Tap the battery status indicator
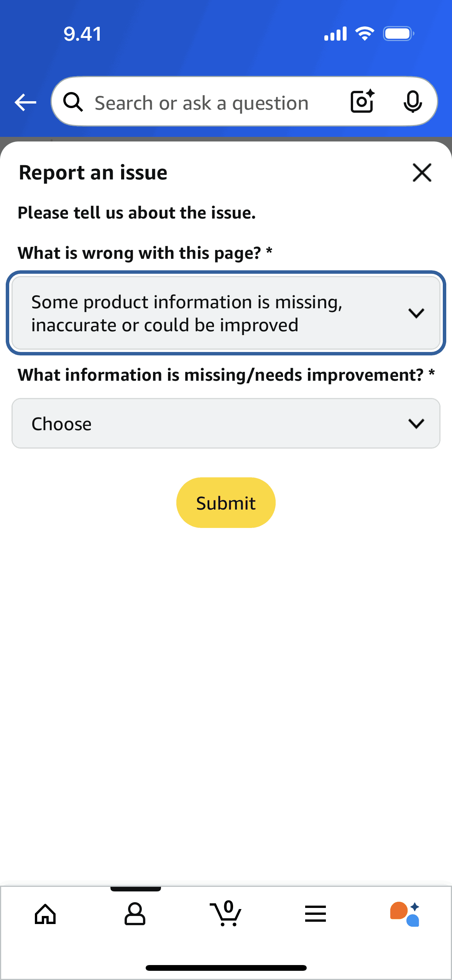 tap(398, 34)
